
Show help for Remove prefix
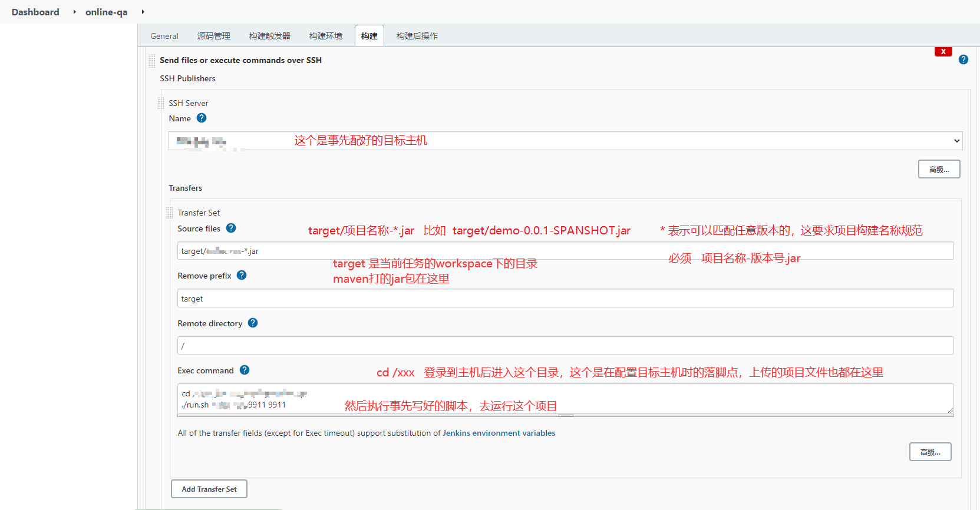point(242,275)
